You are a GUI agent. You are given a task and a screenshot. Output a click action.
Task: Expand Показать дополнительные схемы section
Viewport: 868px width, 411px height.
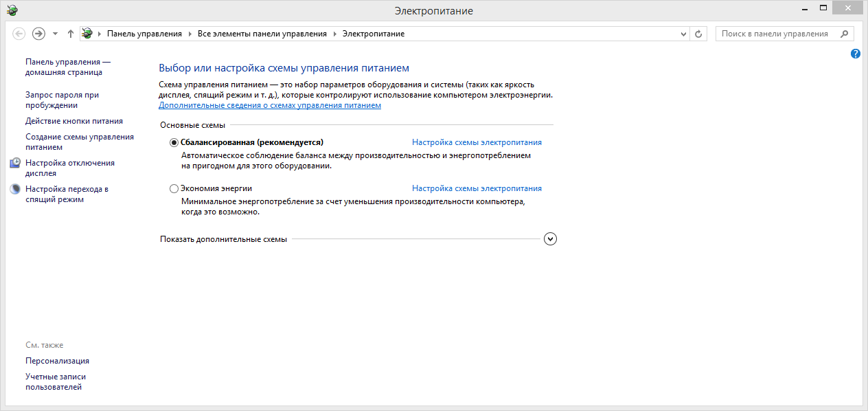point(550,239)
